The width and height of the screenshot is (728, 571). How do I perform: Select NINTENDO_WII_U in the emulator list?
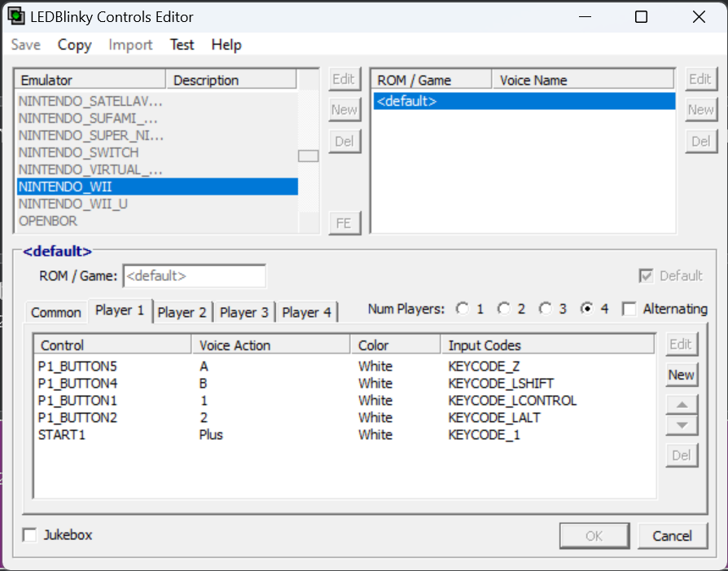[157, 204]
